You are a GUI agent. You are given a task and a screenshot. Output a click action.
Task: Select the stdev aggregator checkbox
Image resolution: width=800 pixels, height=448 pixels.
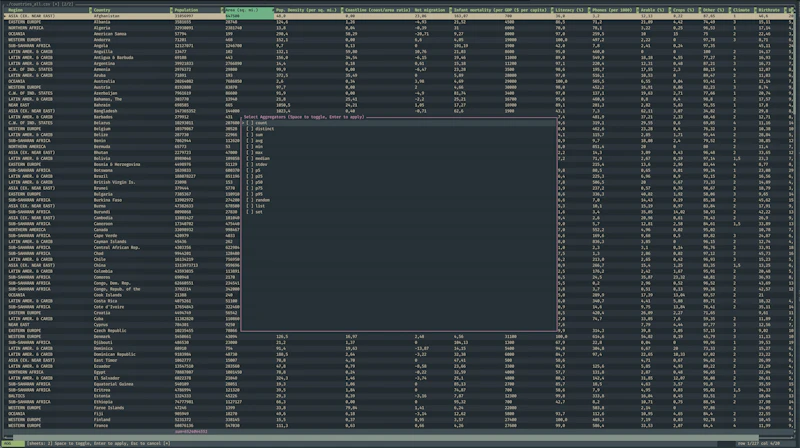[249, 164]
